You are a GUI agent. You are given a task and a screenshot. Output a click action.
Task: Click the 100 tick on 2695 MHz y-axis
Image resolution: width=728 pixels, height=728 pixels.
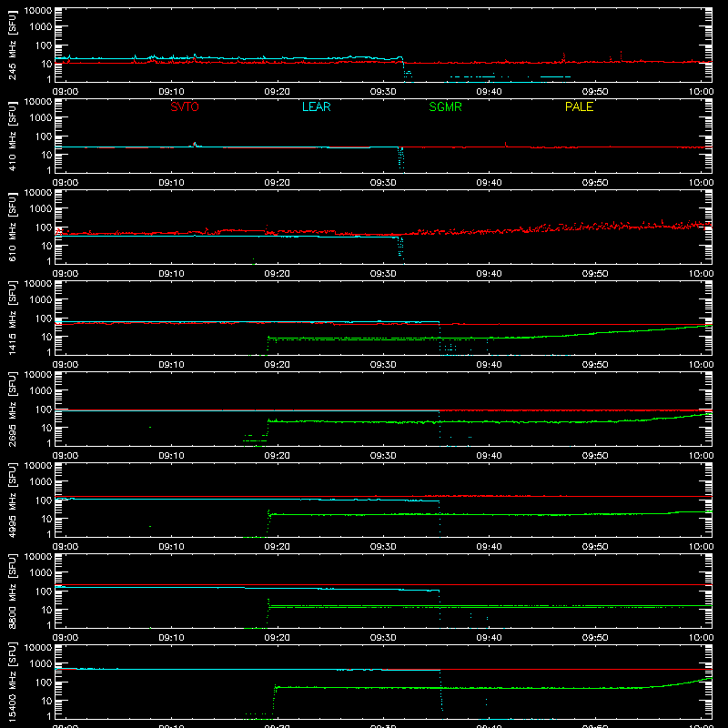coord(44,409)
